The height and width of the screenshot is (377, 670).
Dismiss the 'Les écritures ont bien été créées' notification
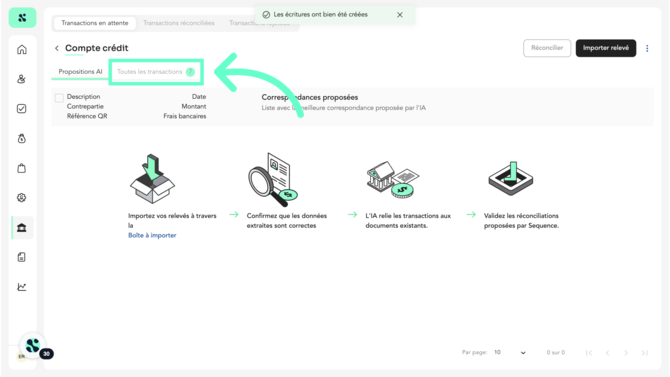pyautogui.click(x=400, y=15)
